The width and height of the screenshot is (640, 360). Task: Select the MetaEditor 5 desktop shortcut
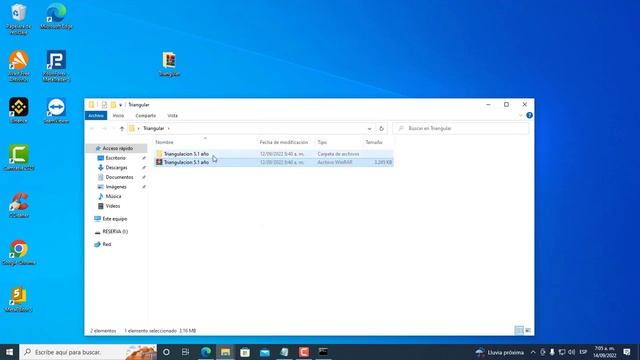(18, 299)
